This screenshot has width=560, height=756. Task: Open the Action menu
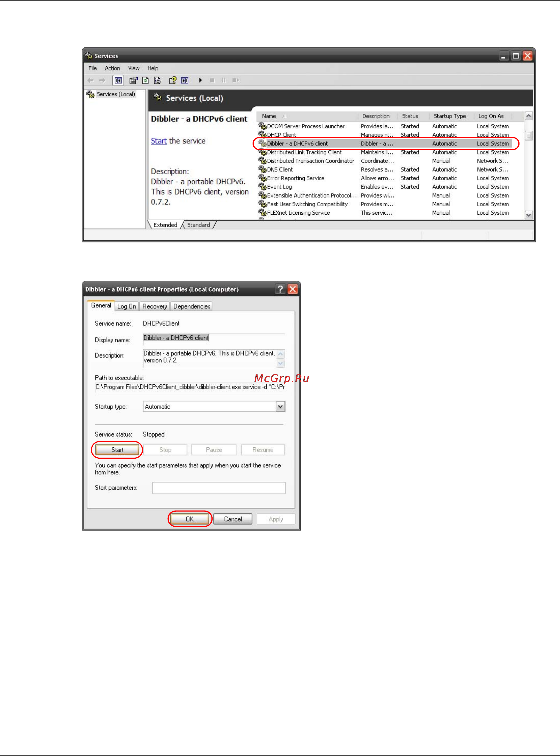112,68
